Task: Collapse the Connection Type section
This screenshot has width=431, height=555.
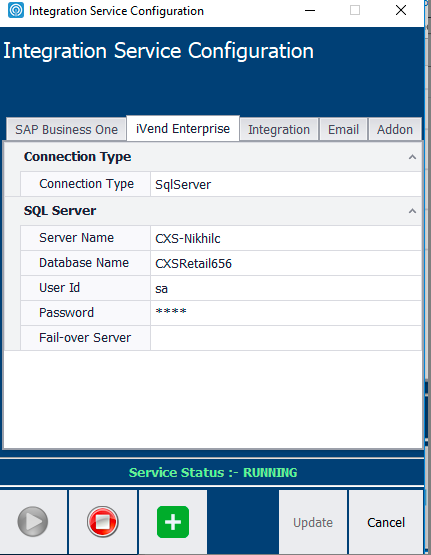Action: point(412,157)
